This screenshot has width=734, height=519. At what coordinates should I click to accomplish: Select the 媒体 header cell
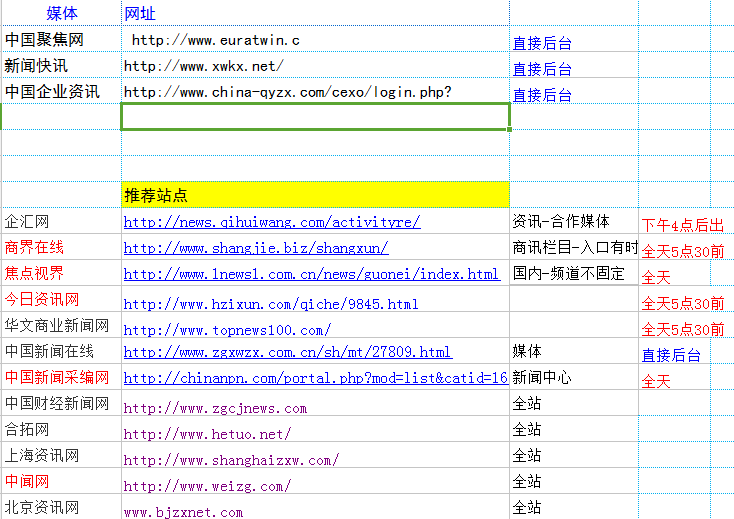coord(62,13)
